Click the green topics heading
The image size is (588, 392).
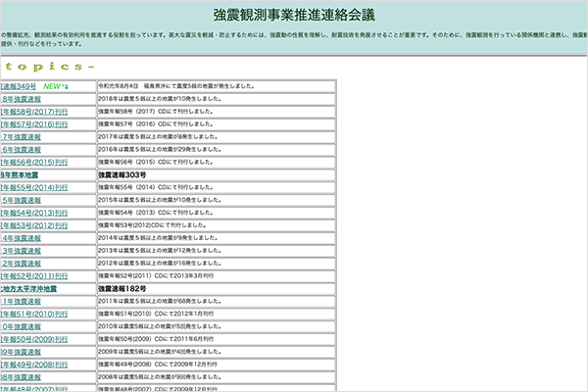[49, 67]
